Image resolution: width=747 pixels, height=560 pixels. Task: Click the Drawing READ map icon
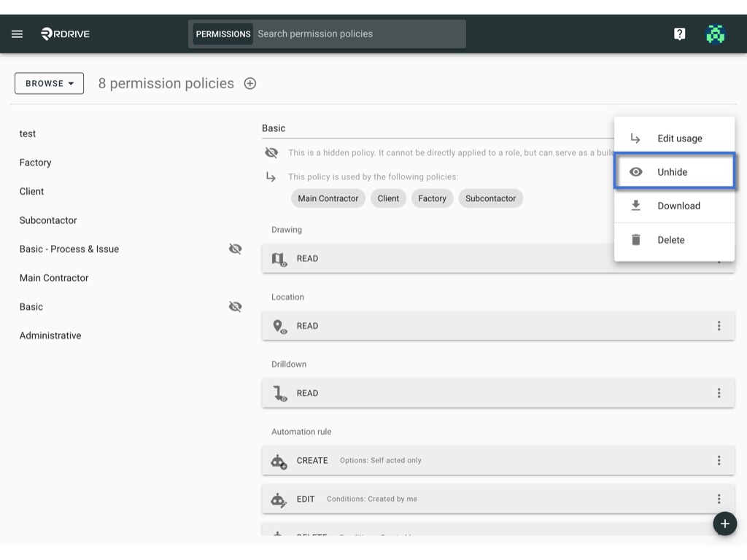tap(279, 259)
